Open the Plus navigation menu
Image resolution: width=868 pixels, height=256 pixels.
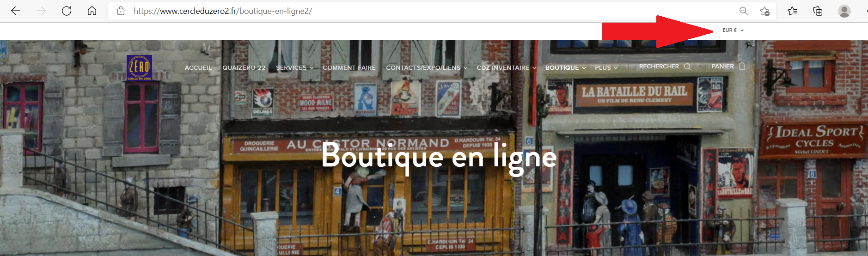pos(606,68)
